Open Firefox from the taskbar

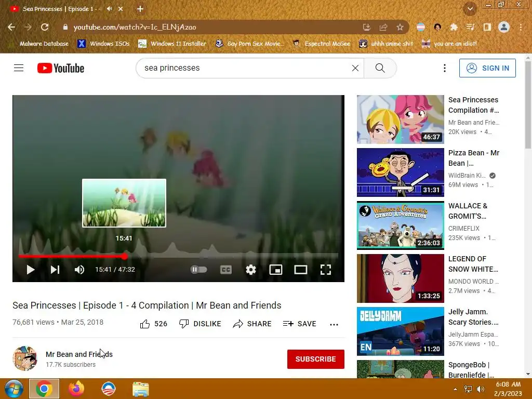76,389
